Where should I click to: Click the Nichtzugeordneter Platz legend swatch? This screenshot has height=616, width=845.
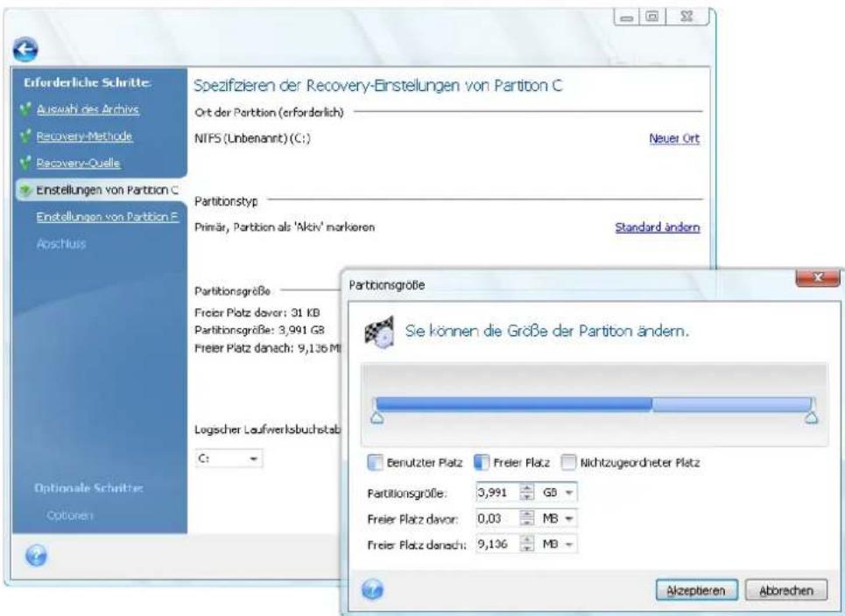click(x=568, y=463)
